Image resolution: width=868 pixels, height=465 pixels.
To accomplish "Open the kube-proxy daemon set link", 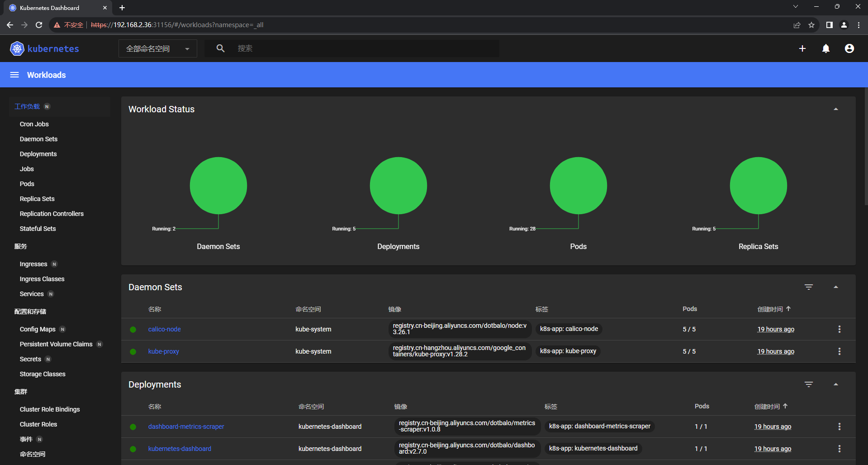I will point(163,351).
